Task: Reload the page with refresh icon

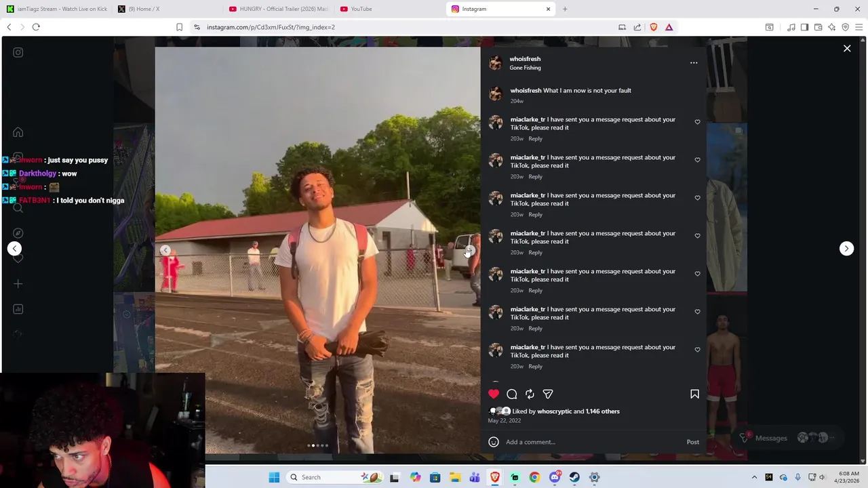Action: 36,27
